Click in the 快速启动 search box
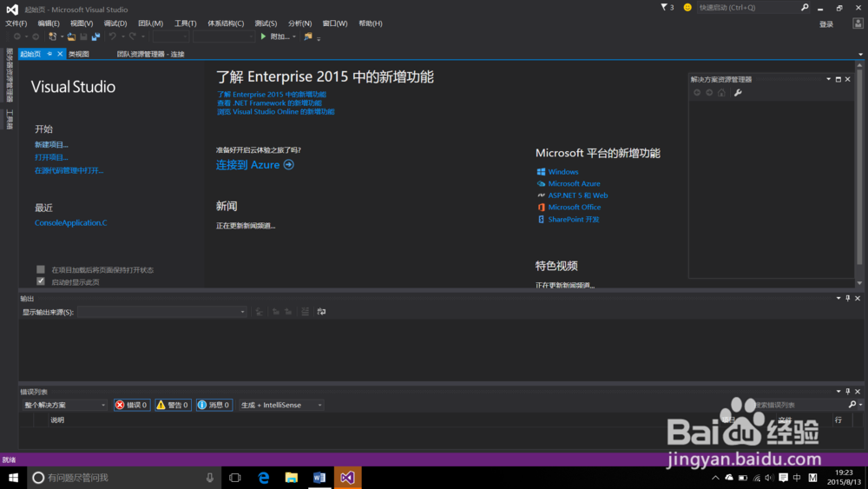This screenshot has height=489, width=868. (746, 7)
